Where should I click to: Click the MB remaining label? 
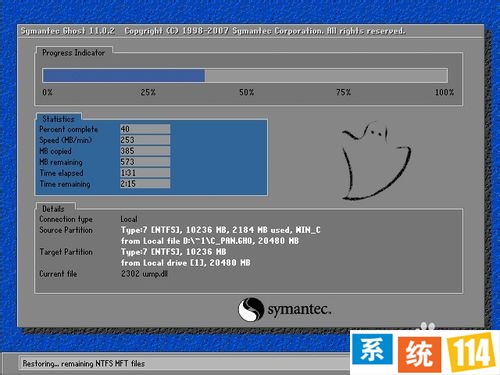pos(61,162)
